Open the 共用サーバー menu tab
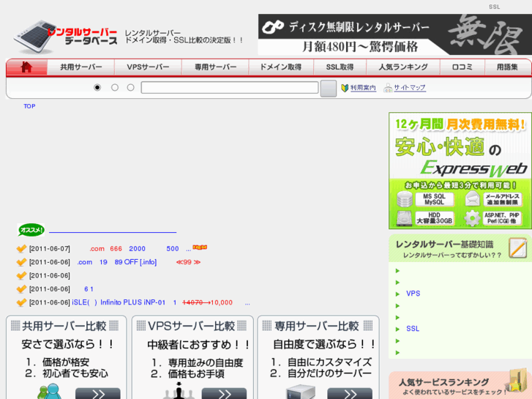The width and height of the screenshot is (532, 399). pyautogui.click(x=81, y=67)
